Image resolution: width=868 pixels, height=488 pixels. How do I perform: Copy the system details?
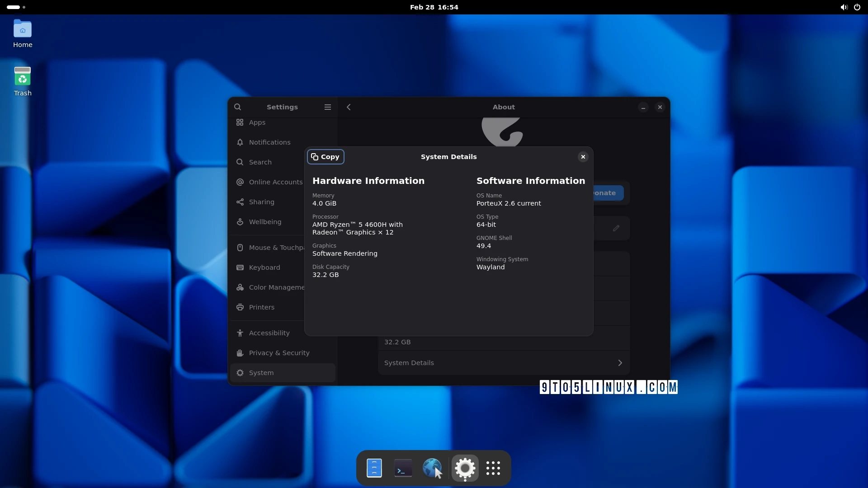coord(325,157)
